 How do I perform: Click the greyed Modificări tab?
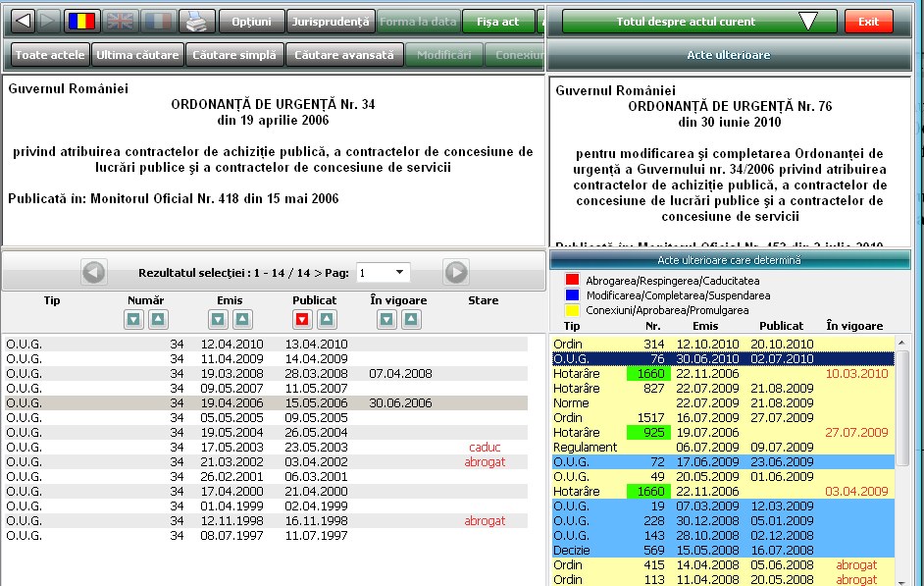click(x=443, y=55)
